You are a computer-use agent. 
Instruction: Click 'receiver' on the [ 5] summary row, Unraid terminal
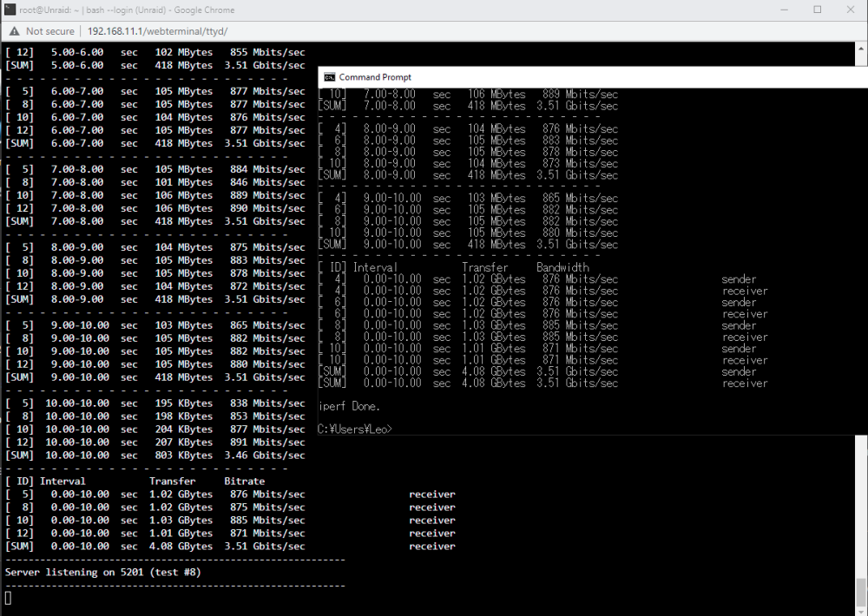[432, 495]
